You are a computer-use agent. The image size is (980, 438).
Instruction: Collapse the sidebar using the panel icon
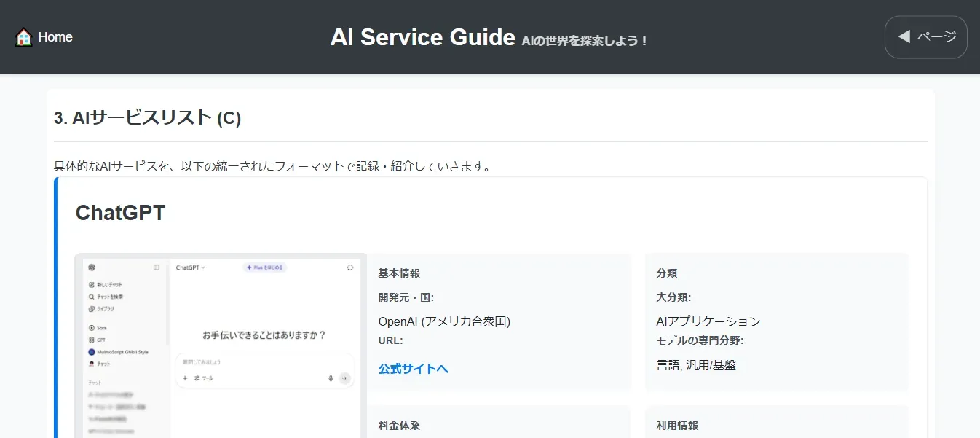tap(156, 268)
